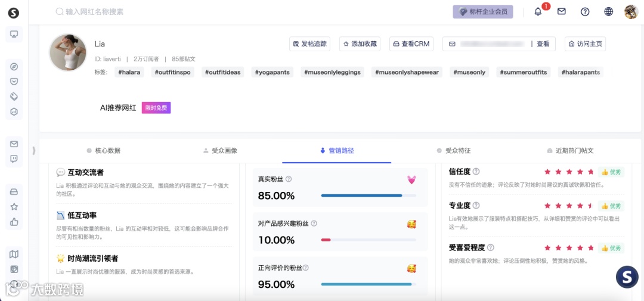Click the 发帖追踪 button
644x301 pixels.
pyautogui.click(x=310, y=44)
